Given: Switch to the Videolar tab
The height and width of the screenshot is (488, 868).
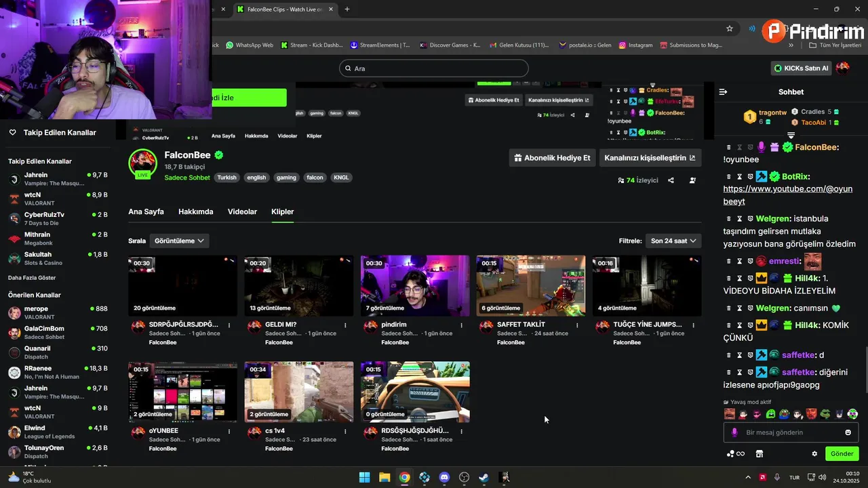Looking at the screenshot, I should pos(242,211).
